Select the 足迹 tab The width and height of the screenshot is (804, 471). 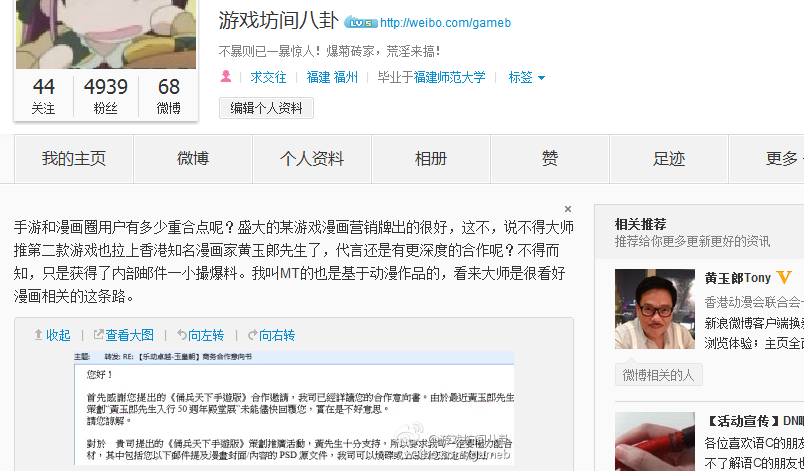click(669, 159)
